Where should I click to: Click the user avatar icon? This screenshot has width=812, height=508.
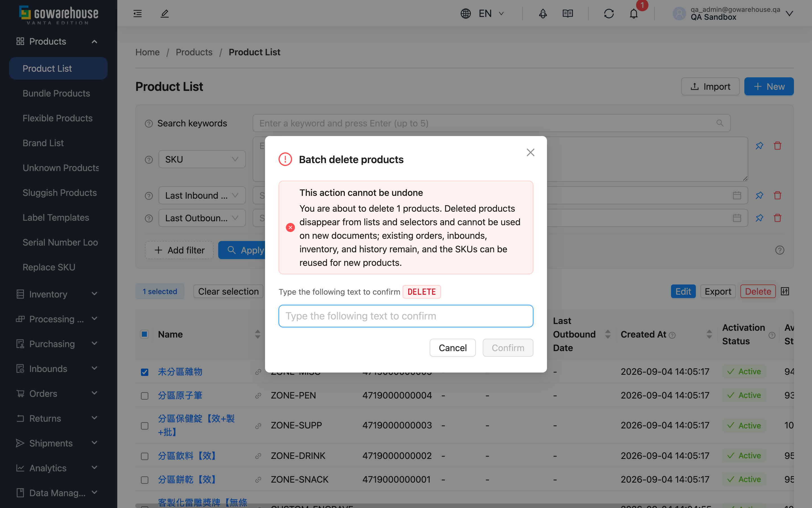click(679, 14)
